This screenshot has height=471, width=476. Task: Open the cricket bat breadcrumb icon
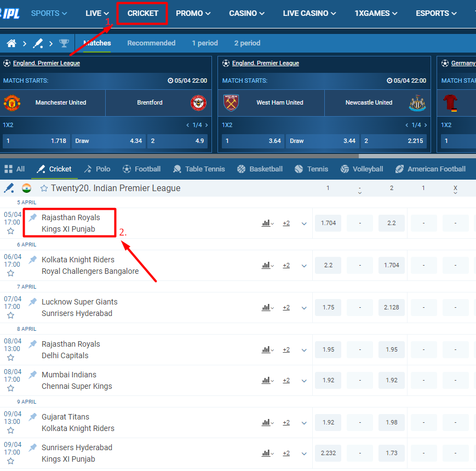[38, 43]
